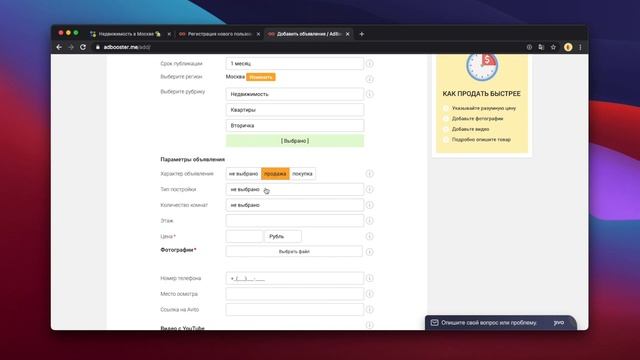Reload the page with refresh icon
This screenshot has height=360, width=640.
pyautogui.click(x=83, y=47)
